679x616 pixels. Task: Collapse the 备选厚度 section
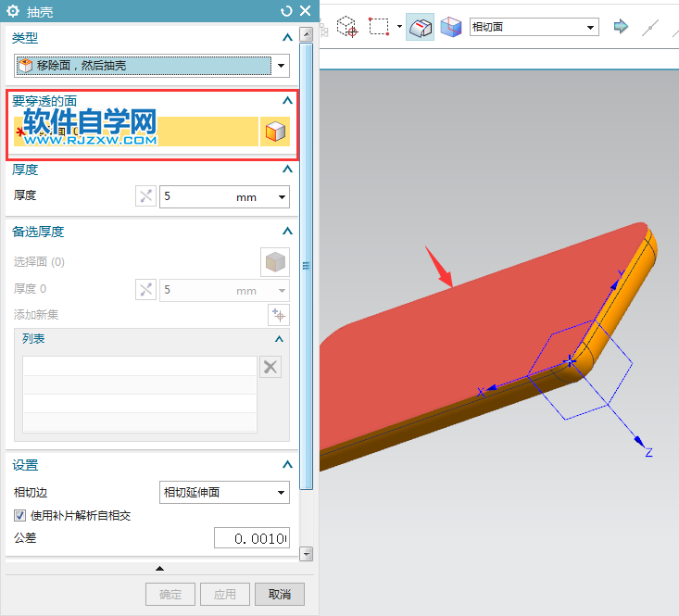[287, 232]
